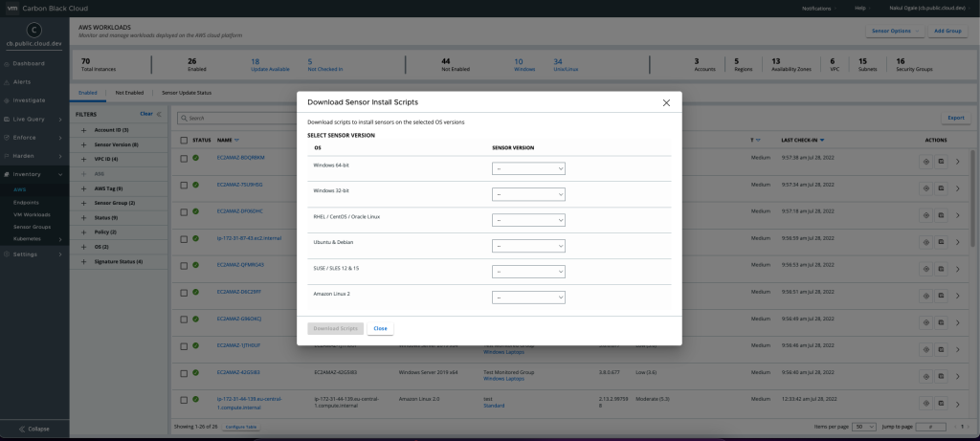Check the box for EC2AMAZ-7SU9HSG

coord(184,186)
